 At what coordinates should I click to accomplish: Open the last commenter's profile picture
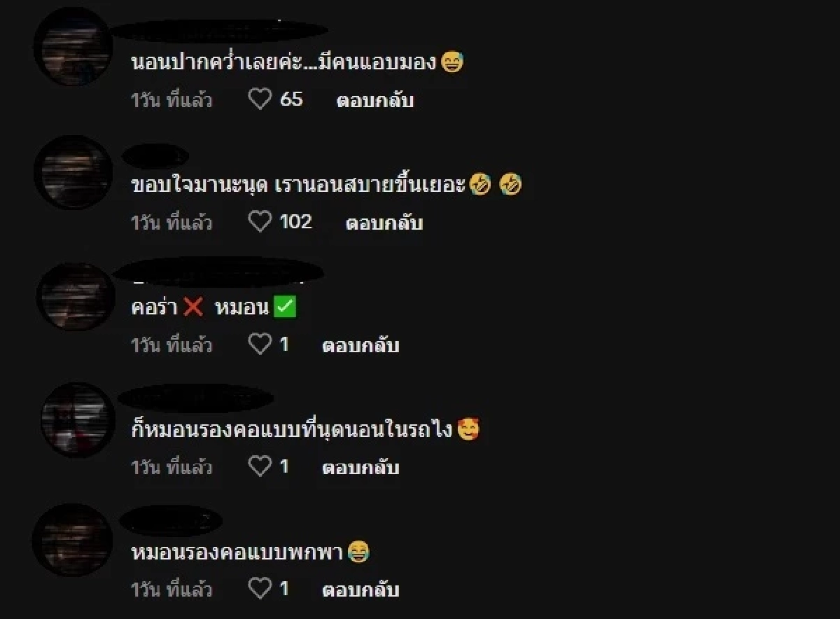click(x=73, y=543)
